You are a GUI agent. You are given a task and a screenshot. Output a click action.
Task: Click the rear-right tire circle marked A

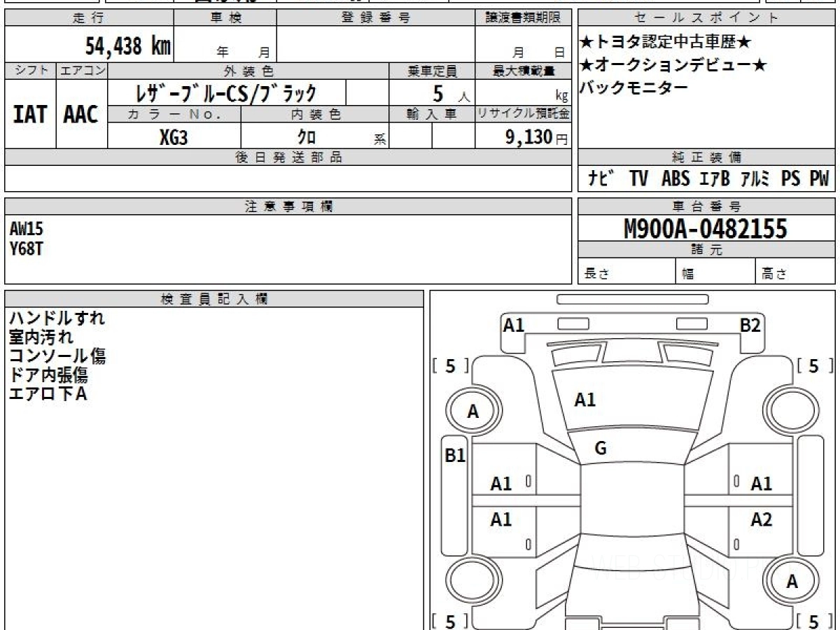click(x=792, y=582)
